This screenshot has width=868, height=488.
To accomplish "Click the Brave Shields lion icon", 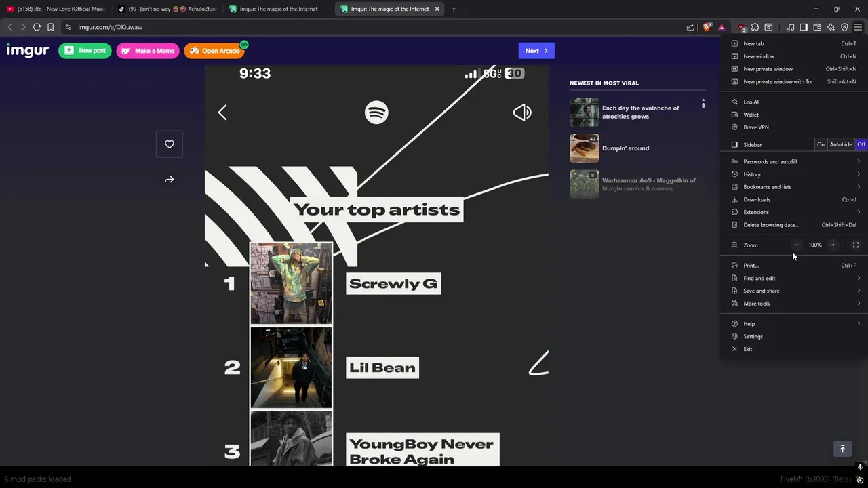I will tap(707, 27).
